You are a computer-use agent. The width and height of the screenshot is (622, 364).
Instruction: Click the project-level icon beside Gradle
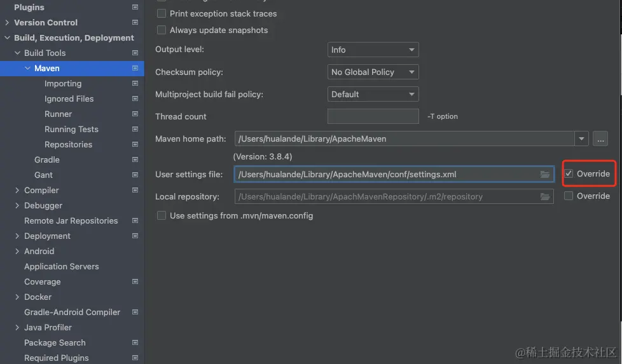click(x=135, y=159)
